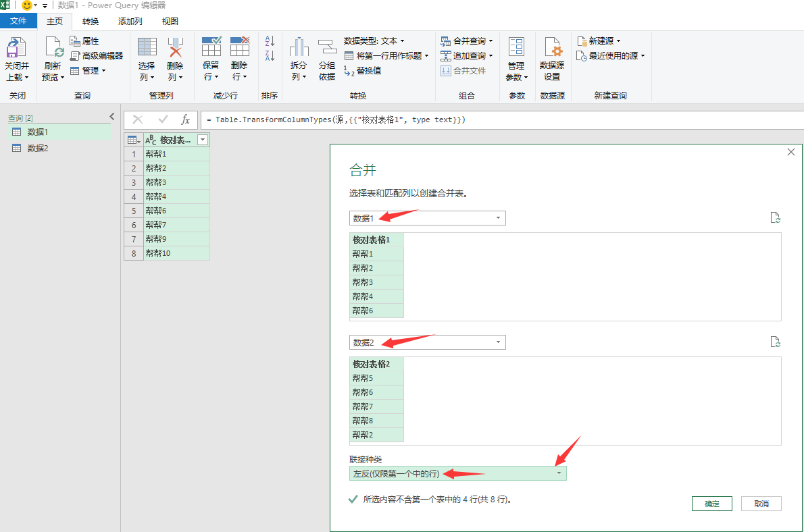Open the File (文件) tab
Viewport: 804px width, 532px height.
[18, 21]
